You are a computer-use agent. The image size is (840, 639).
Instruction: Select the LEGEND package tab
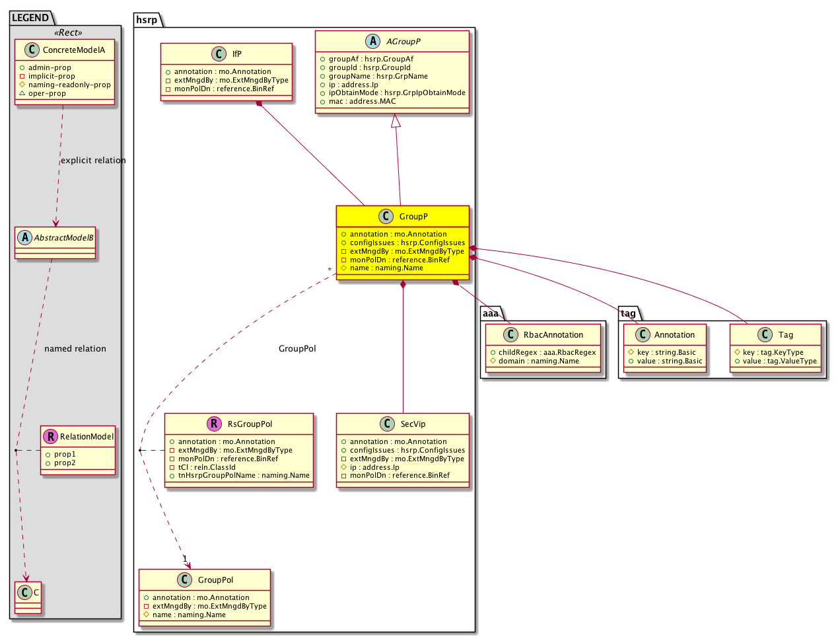pyautogui.click(x=30, y=18)
